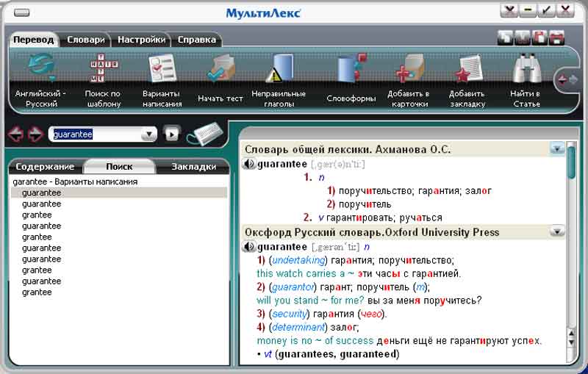Open the Справка tab
Image resolution: width=588 pixels, height=374 pixels.
coord(196,40)
